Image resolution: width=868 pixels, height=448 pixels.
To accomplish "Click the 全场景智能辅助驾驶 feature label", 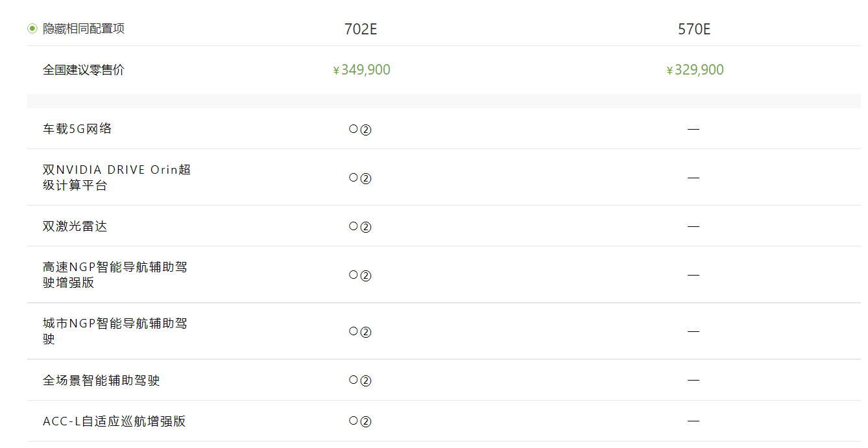I will tap(101, 381).
